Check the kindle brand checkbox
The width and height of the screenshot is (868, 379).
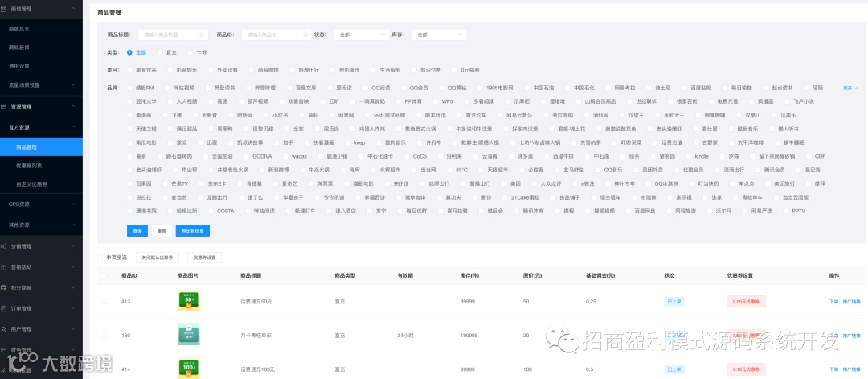click(x=688, y=156)
